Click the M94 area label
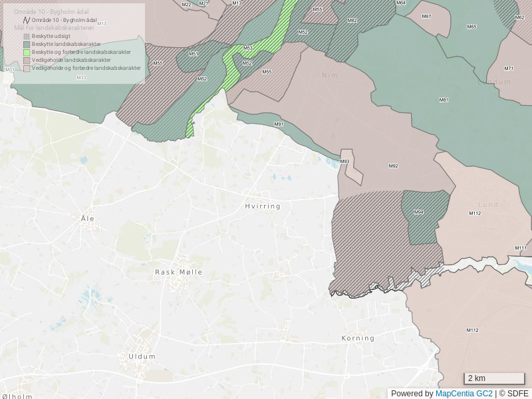Screen dimensions: 532x399 coord(419,212)
